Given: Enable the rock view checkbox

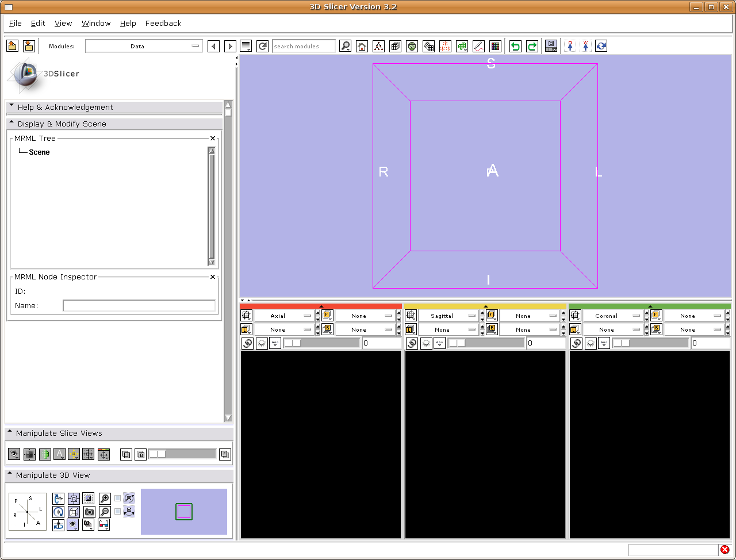Looking at the screenshot, I should pyautogui.click(x=118, y=511).
